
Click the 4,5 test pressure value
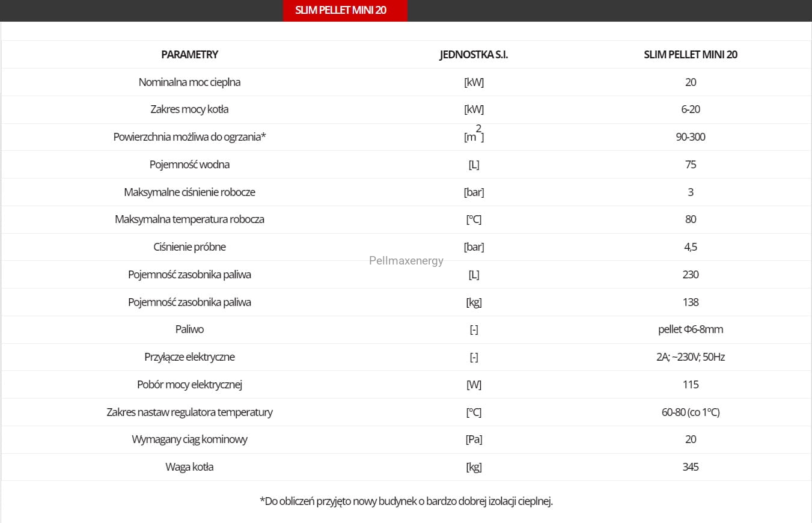point(691,247)
